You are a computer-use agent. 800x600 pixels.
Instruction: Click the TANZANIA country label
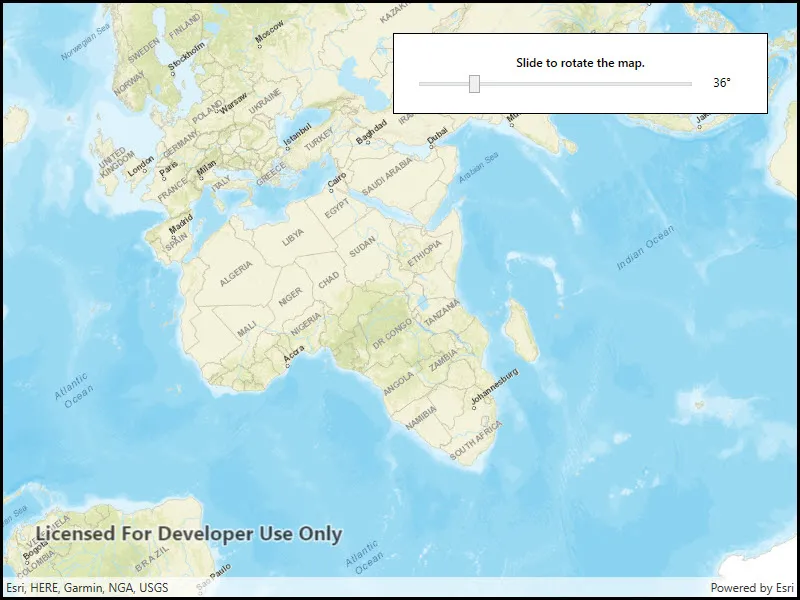tap(442, 313)
